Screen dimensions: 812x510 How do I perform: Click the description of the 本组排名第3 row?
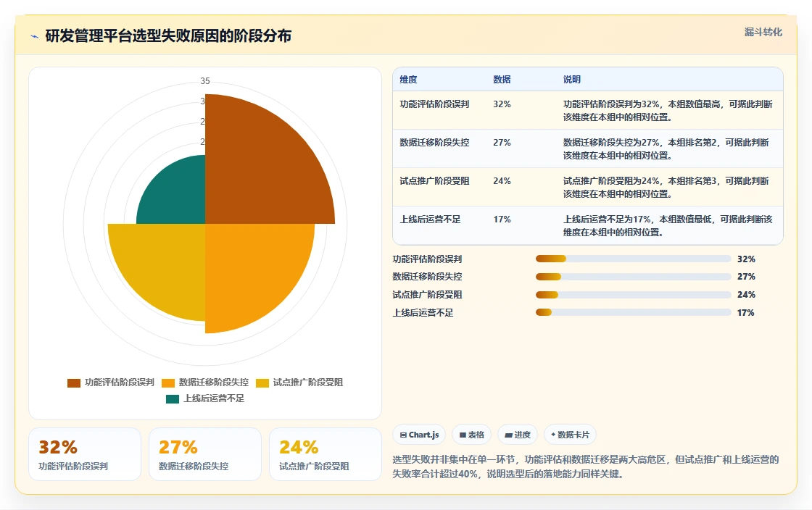pos(666,187)
